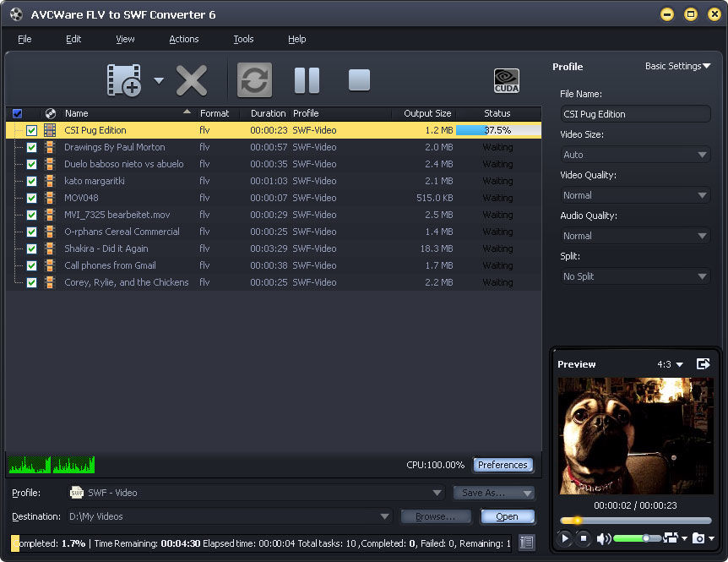
Task: Click film icon of Shakira - Did it Again
Action: 50,248
